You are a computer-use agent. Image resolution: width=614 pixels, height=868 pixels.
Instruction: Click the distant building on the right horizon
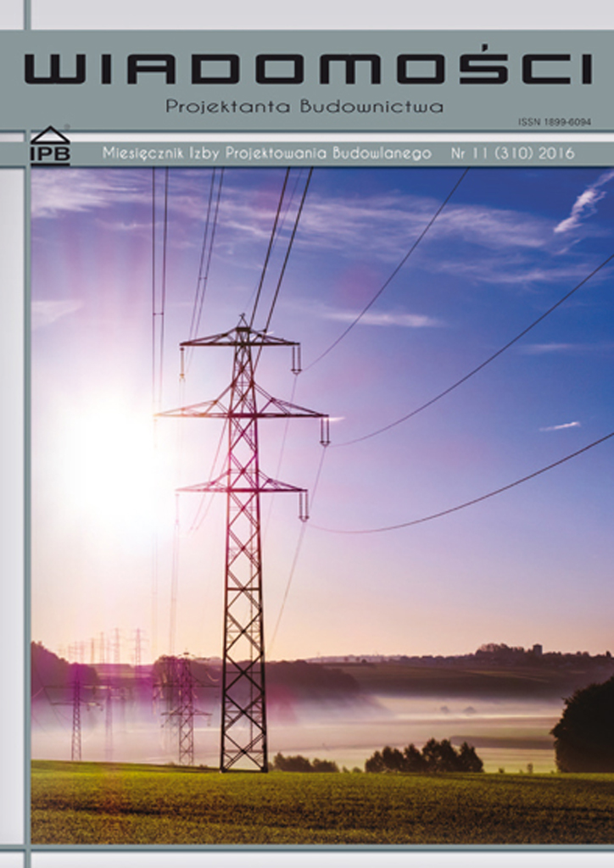point(536,649)
